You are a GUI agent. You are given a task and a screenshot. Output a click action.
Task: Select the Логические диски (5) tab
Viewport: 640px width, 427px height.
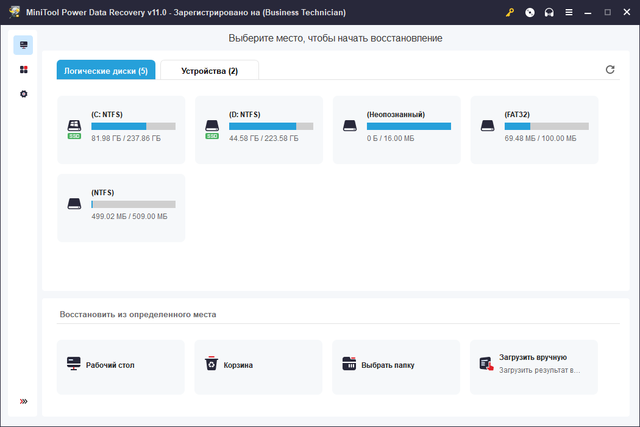coord(106,70)
